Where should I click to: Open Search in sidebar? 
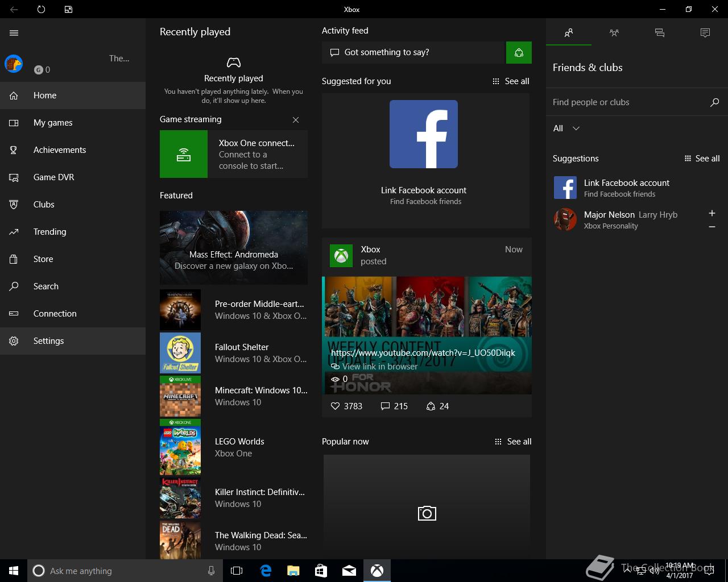point(73,286)
